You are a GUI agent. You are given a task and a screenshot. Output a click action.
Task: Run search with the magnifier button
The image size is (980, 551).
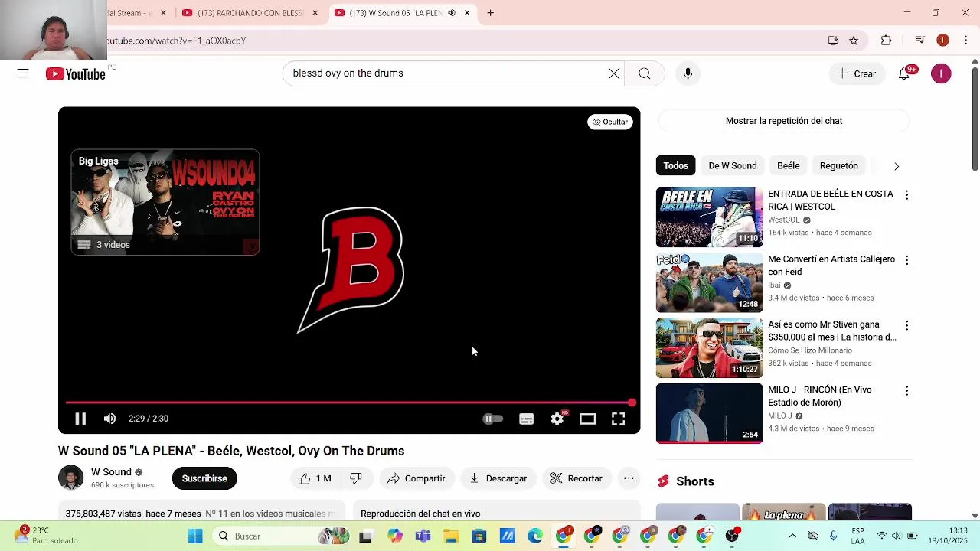tap(645, 73)
